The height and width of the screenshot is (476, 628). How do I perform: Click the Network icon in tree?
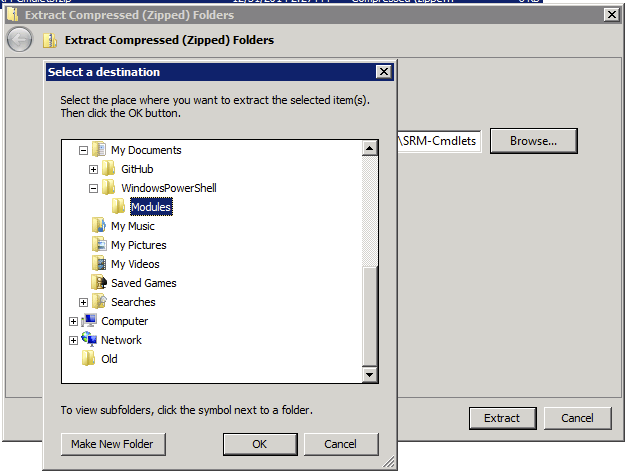coord(89,339)
